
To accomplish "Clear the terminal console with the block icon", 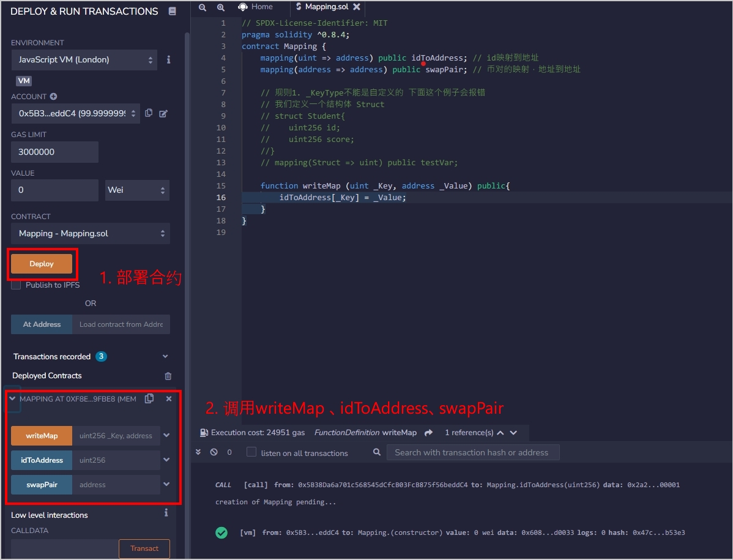I will [x=214, y=452].
